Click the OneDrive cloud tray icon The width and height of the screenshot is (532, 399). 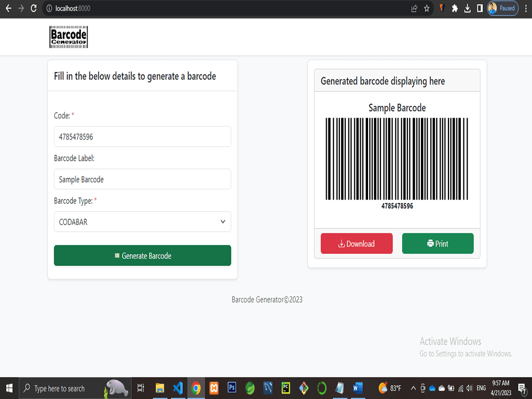(432, 388)
